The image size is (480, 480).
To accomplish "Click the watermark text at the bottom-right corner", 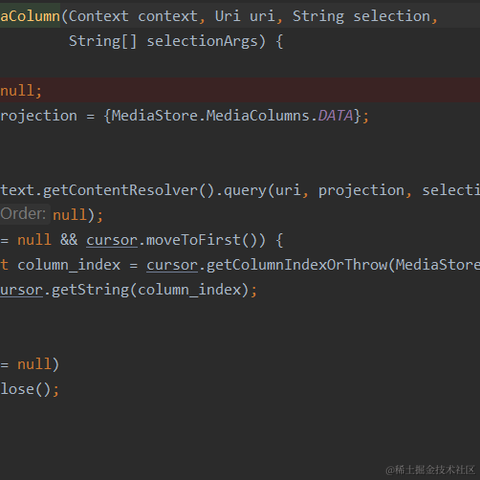I will click(x=430, y=470).
